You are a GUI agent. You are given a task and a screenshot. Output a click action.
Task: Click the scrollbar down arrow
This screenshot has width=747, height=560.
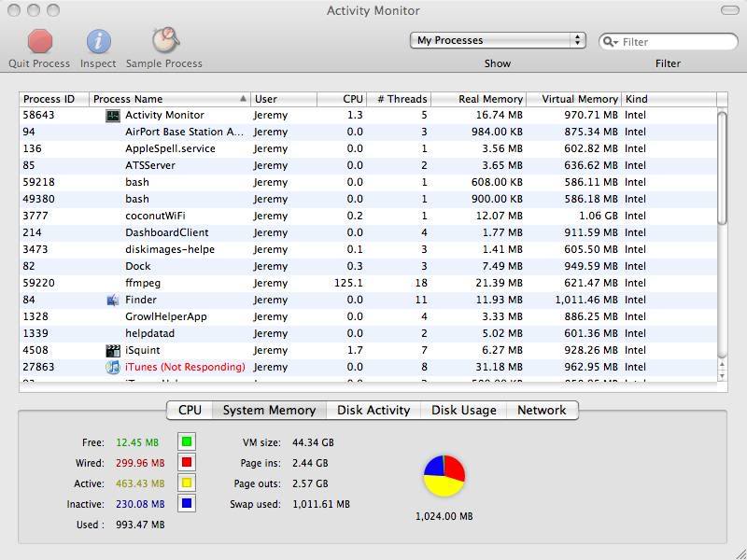coord(722,376)
